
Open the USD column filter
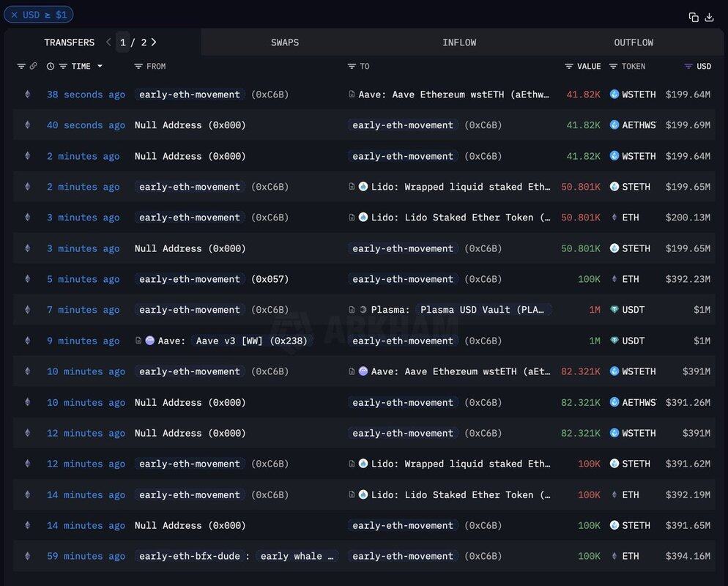coord(688,67)
